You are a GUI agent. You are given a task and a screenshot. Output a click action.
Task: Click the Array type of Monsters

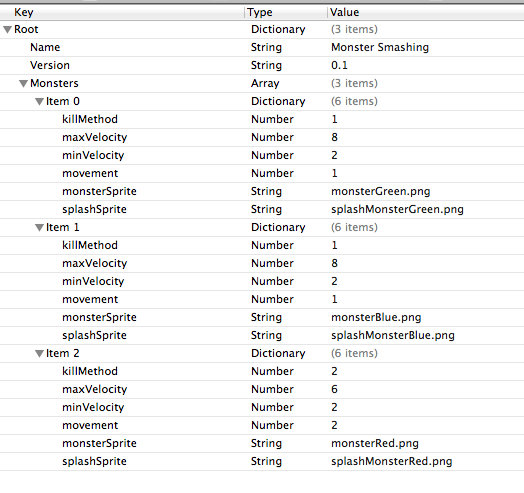click(x=265, y=84)
